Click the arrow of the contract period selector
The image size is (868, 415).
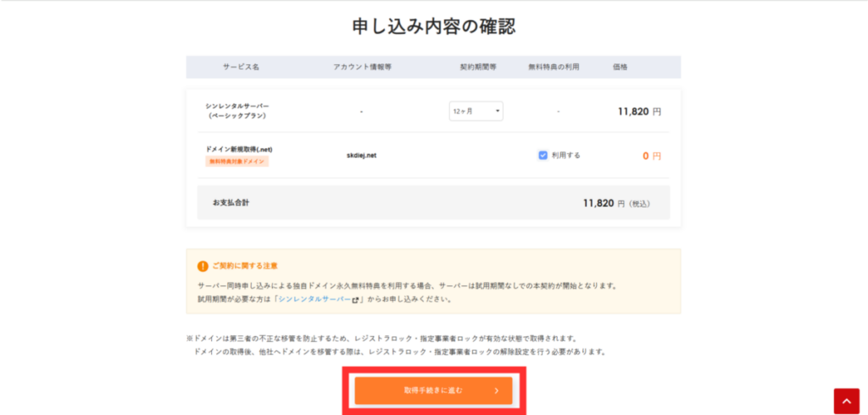496,111
